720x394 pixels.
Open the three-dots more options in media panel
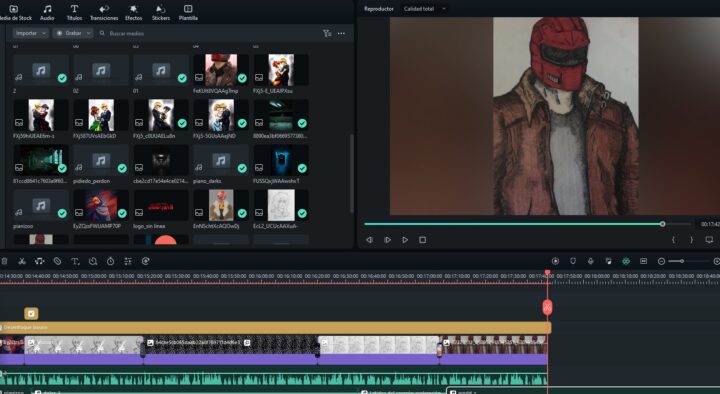tap(341, 33)
